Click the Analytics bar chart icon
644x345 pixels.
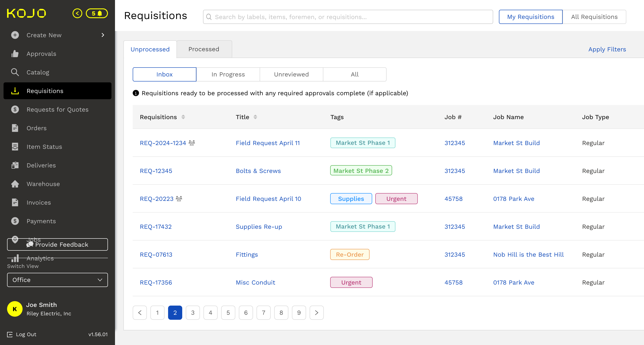(15, 258)
